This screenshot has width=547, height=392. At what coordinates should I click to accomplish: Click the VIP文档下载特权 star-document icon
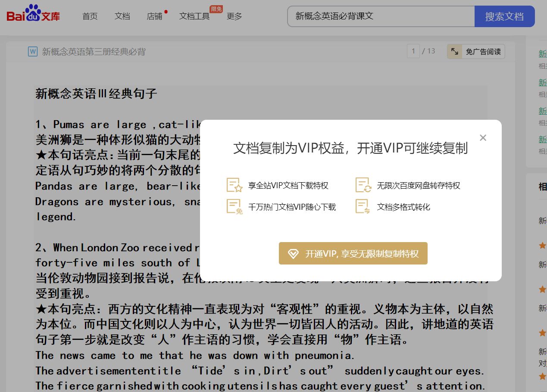tap(233, 185)
